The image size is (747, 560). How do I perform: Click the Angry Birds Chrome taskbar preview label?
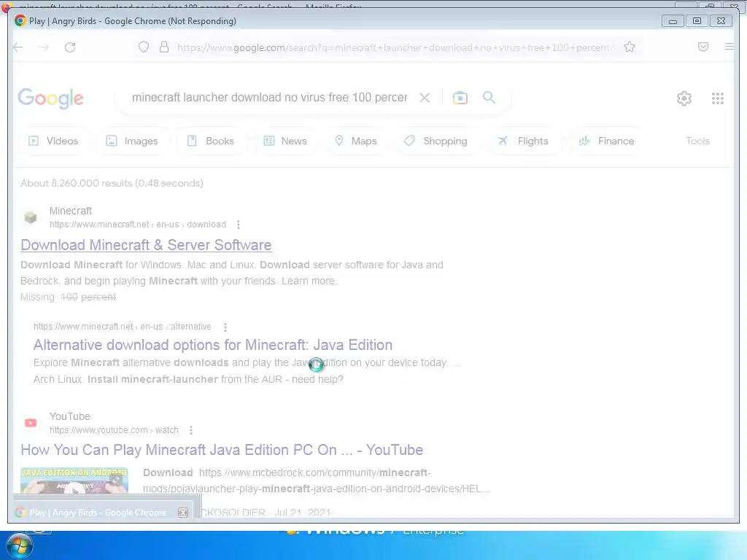pyautogui.click(x=98, y=513)
